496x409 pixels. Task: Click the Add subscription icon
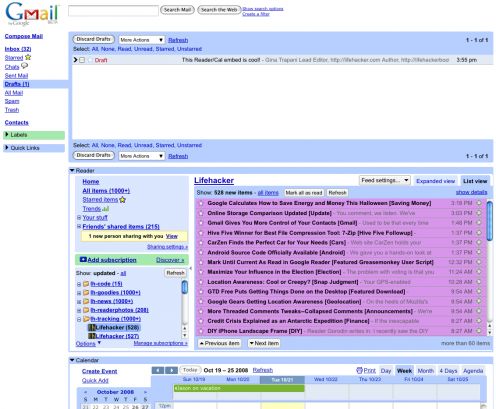pyautogui.click(x=83, y=259)
